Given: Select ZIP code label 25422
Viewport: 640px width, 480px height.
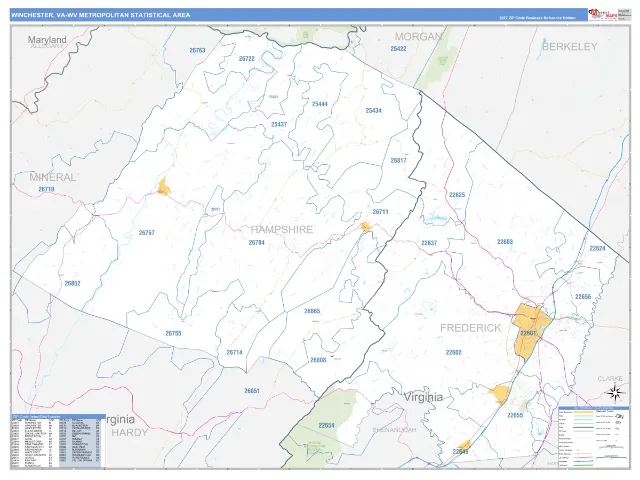Looking at the screenshot, I should (x=398, y=49).
